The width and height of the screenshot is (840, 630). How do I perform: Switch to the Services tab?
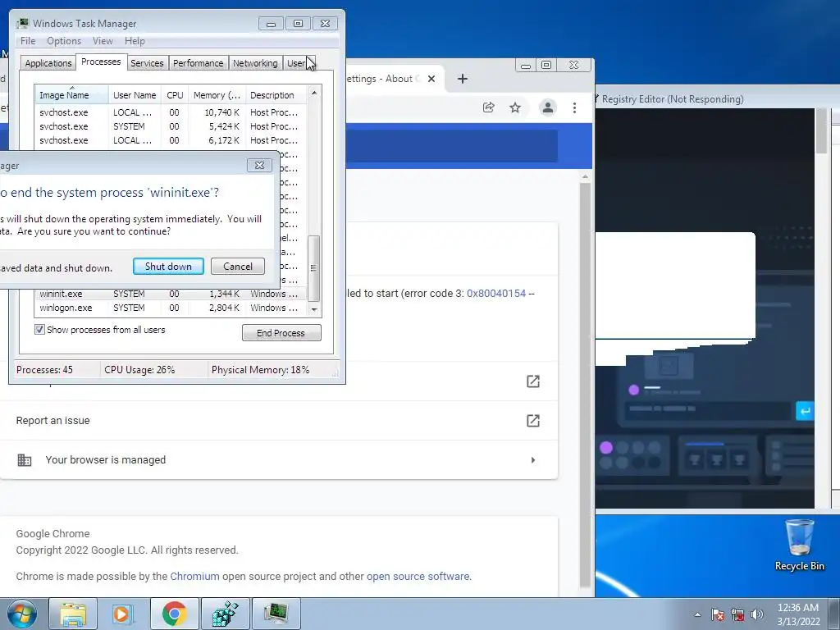click(147, 63)
